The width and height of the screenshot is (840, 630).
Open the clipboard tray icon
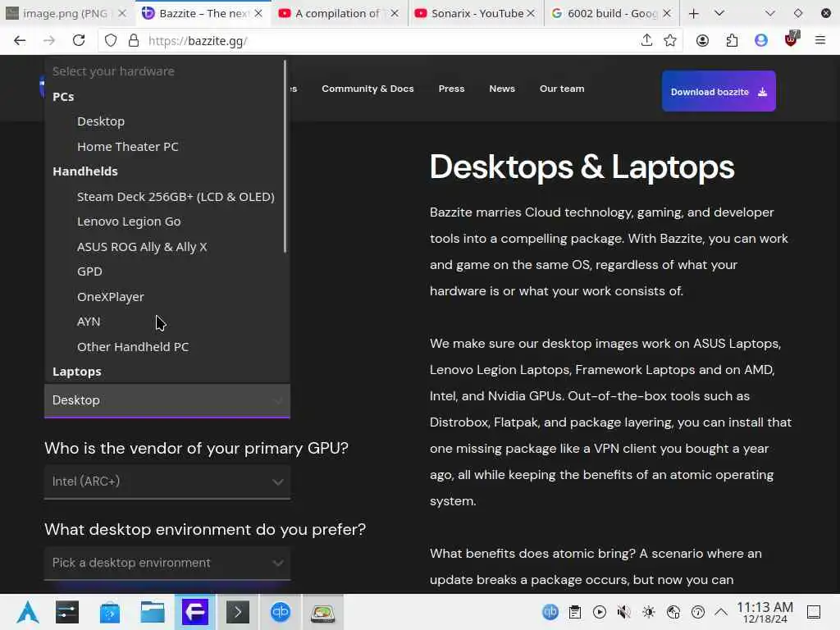coord(575,612)
